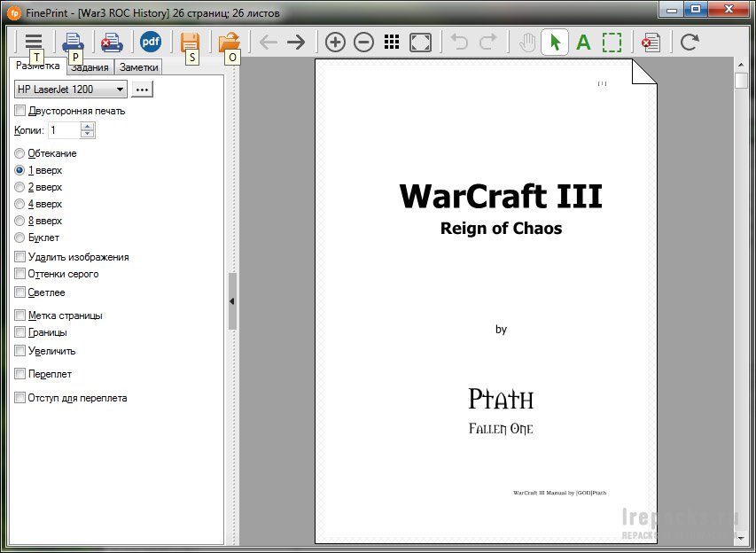Image resolution: width=756 pixels, height=553 pixels.
Task: Zoom in with the plus magnifier icon
Action: click(x=335, y=42)
